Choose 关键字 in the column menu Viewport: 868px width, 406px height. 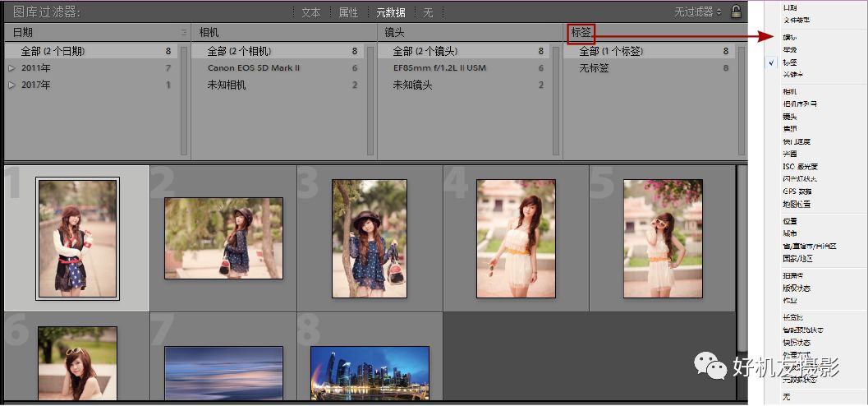[x=792, y=74]
